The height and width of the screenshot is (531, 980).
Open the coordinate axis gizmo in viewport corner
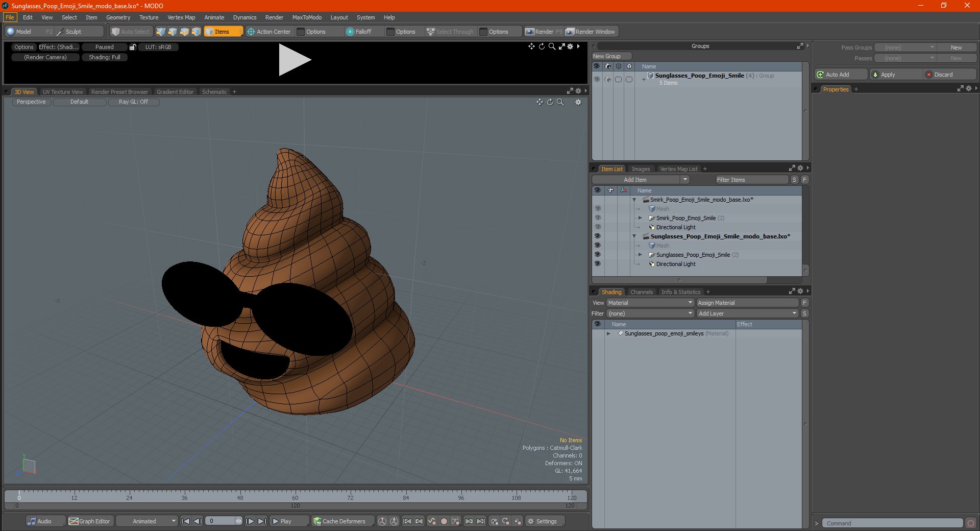pos(27,465)
